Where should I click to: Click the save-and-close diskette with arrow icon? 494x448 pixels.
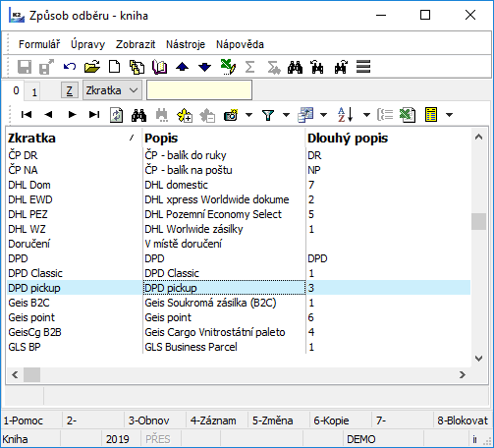[46, 67]
